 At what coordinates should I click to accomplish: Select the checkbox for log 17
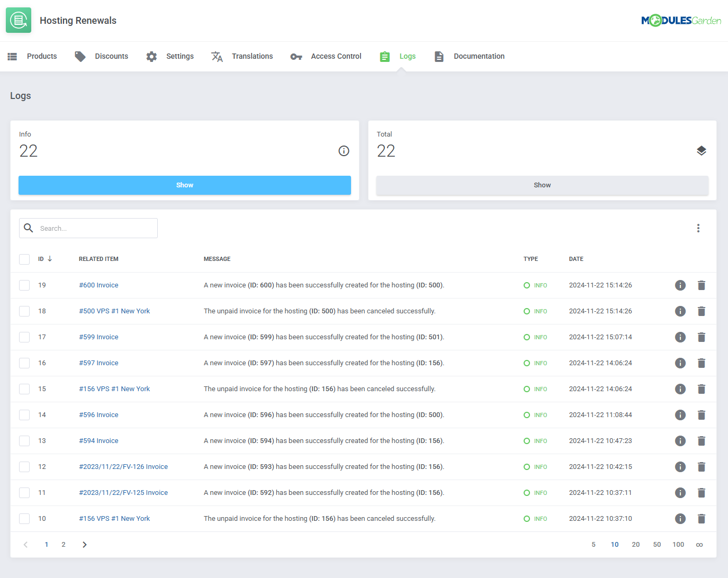(24, 337)
